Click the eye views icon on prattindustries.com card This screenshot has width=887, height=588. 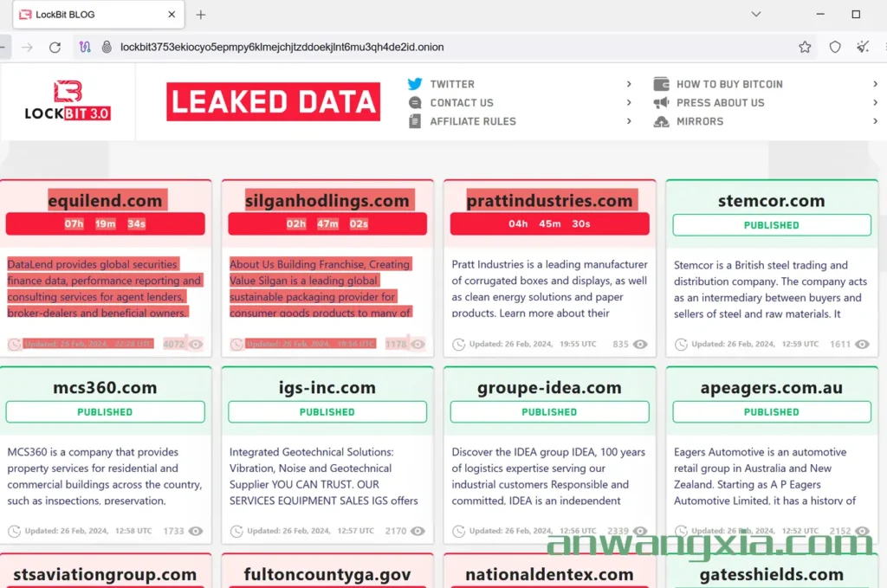[640, 344]
